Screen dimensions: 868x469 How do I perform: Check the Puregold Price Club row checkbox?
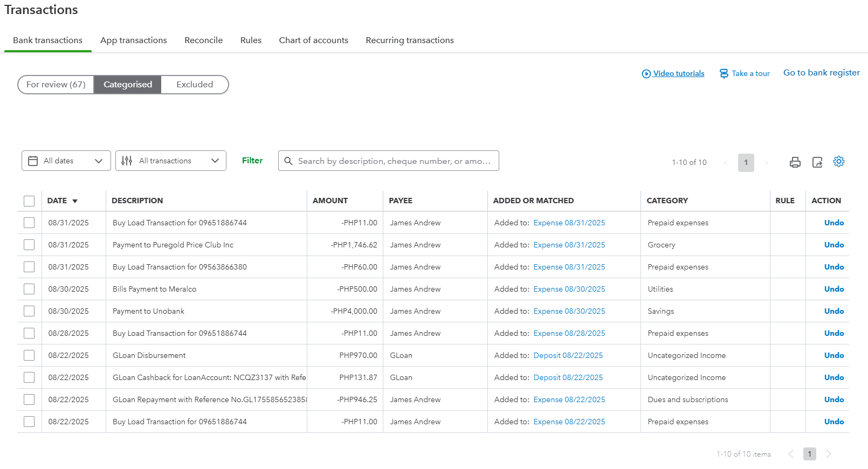coord(29,245)
